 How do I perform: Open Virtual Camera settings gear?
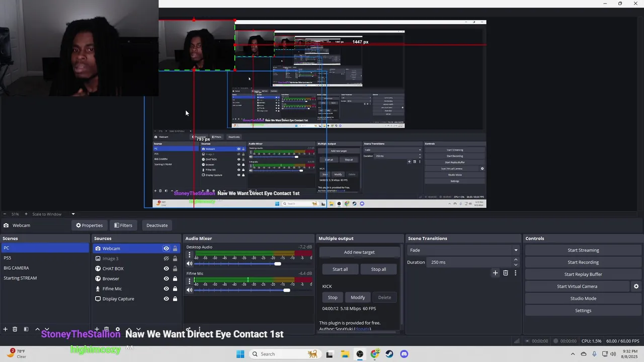click(x=636, y=286)
